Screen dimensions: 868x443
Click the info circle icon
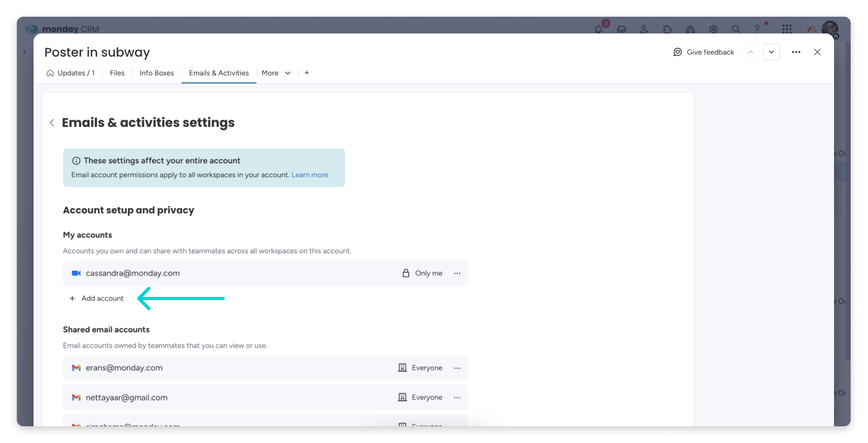[x=76, y=161]
